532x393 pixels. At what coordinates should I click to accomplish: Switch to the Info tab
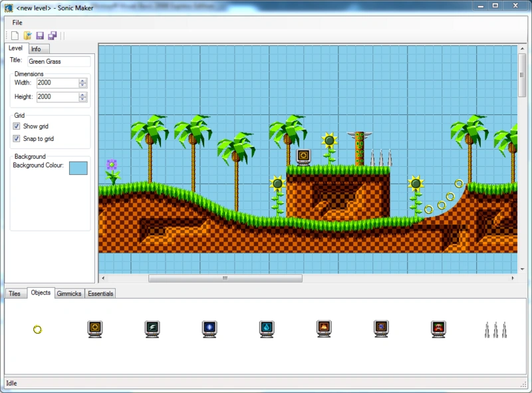[x=36, y=49]
